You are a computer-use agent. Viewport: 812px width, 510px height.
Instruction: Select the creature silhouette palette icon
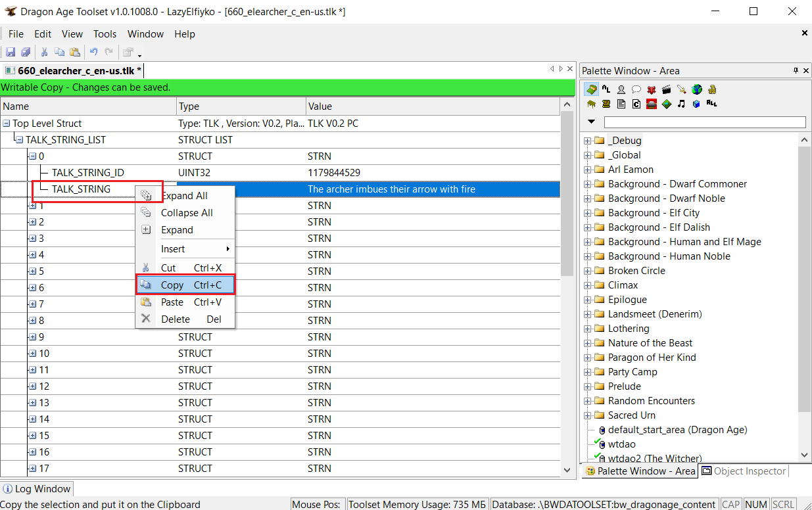point(621,89)
